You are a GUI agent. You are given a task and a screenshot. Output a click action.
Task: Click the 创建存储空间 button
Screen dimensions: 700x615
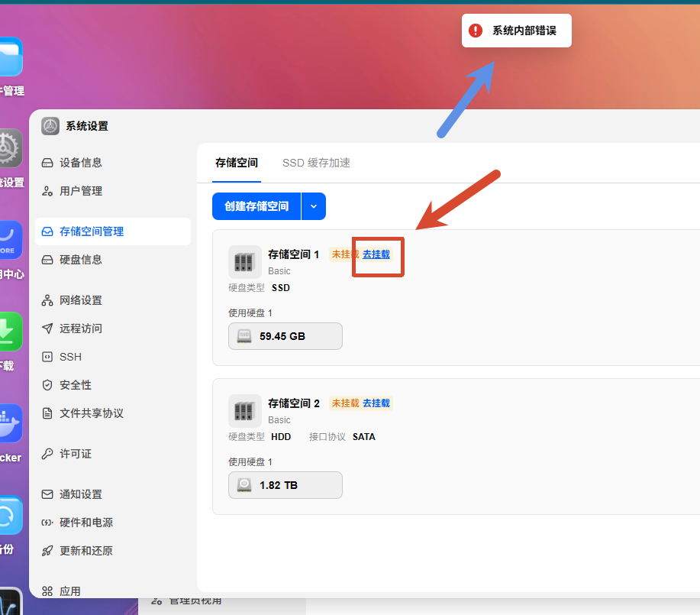coord(256,206)
